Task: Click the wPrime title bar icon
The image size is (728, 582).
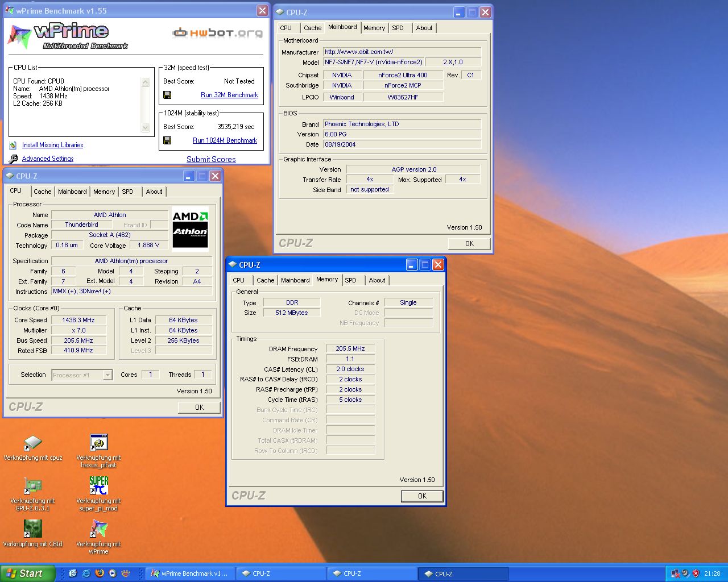Action: coord(10,11)
